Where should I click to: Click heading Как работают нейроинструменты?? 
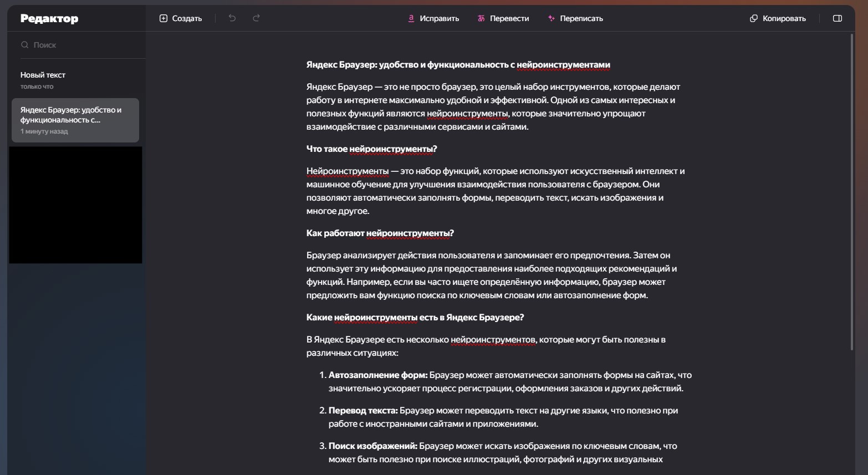(x=380, y=233)
